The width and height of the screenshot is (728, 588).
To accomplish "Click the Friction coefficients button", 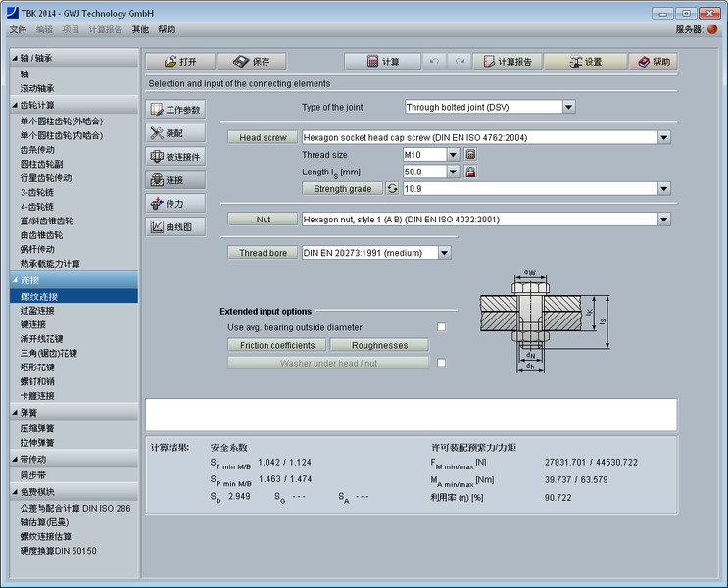I will pyautogui.click(x=277, y=345).
